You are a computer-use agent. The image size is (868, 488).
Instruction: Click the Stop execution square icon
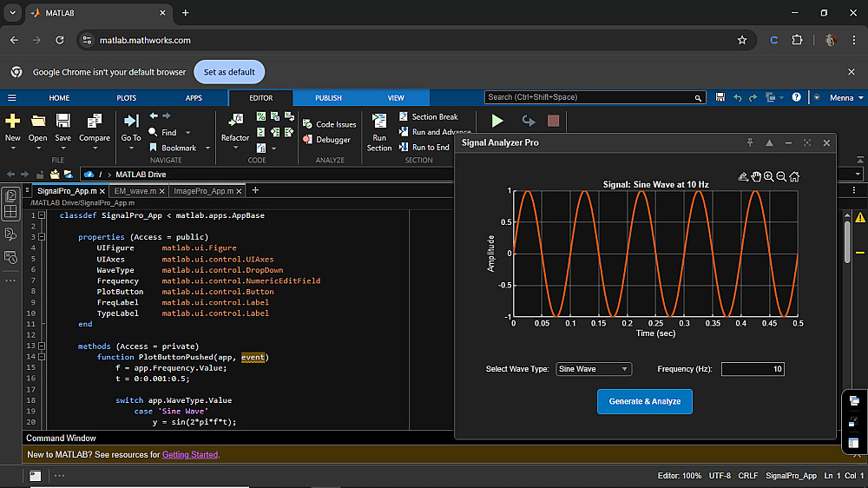pos(553,122)
